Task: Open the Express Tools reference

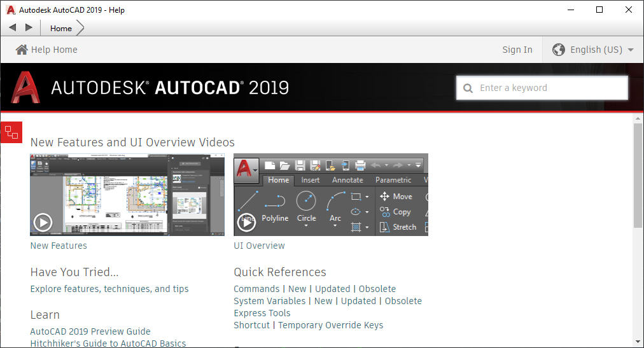Action: tap(262, 313)
